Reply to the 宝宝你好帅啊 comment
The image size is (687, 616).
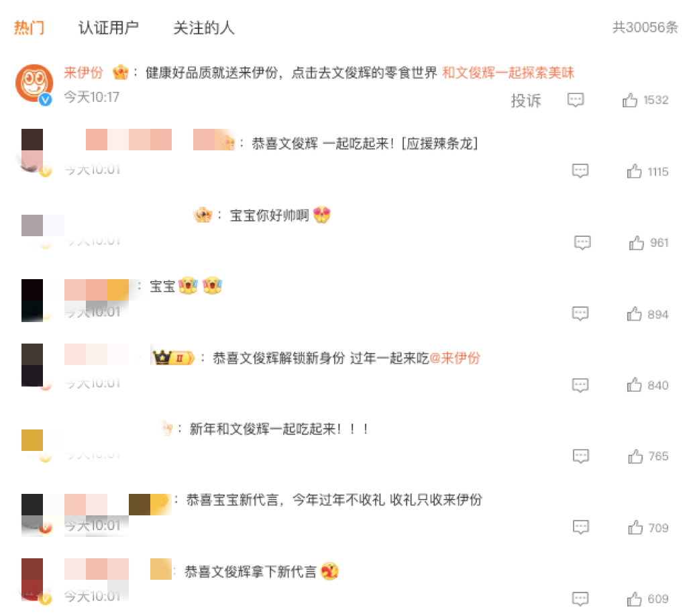pyautogui.click(x=582, y=242)
